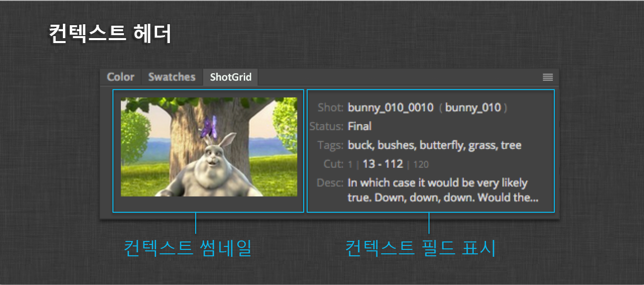Click the buck tag
This screenshot has width=644, height=285.
(359, 145)
